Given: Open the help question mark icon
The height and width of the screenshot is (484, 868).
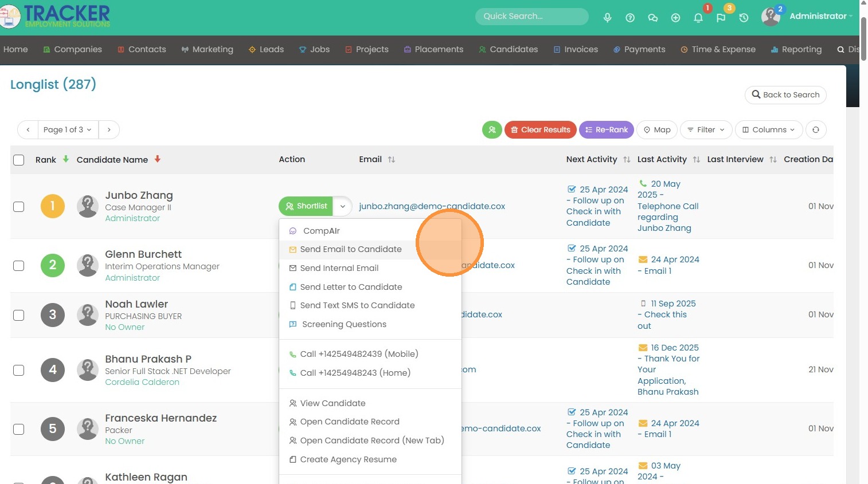Looking at the screenshot, I should point(630,18).
